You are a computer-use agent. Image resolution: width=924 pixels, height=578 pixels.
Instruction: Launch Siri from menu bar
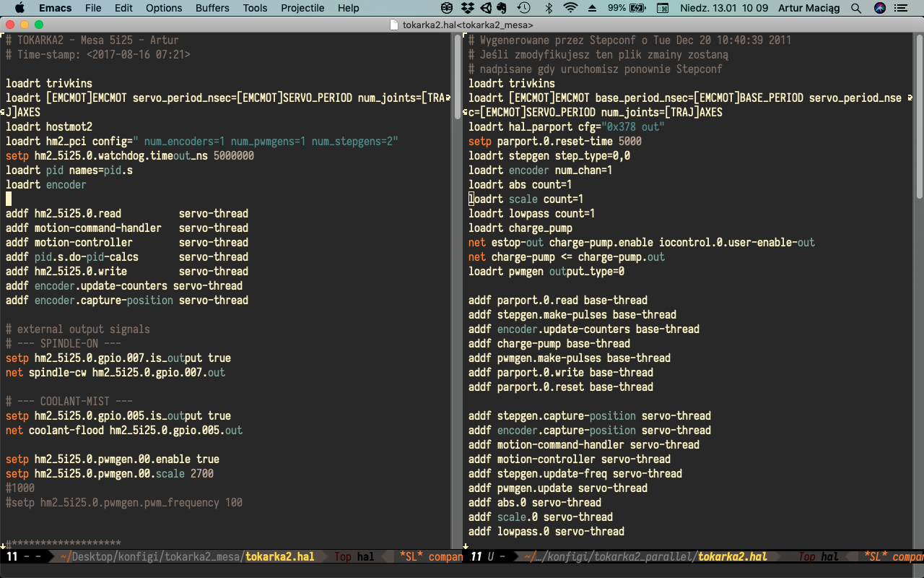point(880,8)
